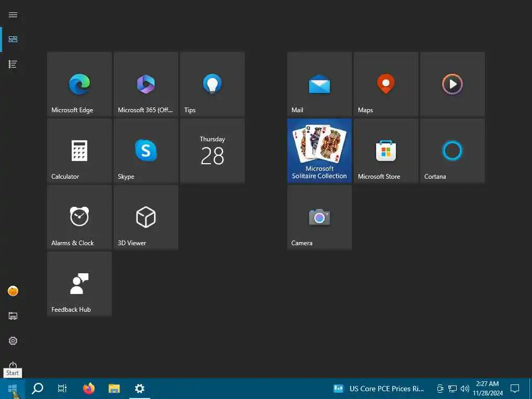Click the Windows Start button
532x399 pixels.
tap(12, 389)
